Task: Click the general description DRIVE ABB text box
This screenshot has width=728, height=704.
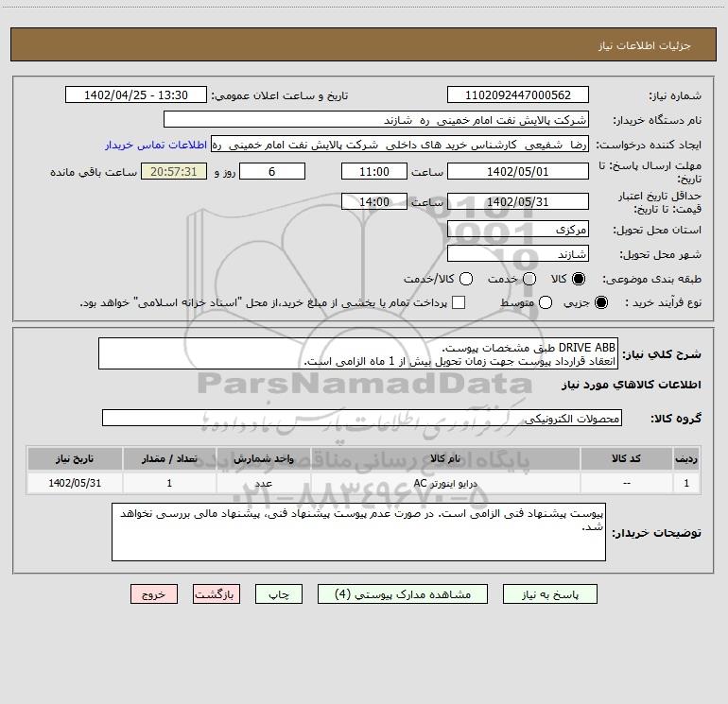Action: click(x=358, y=353)
